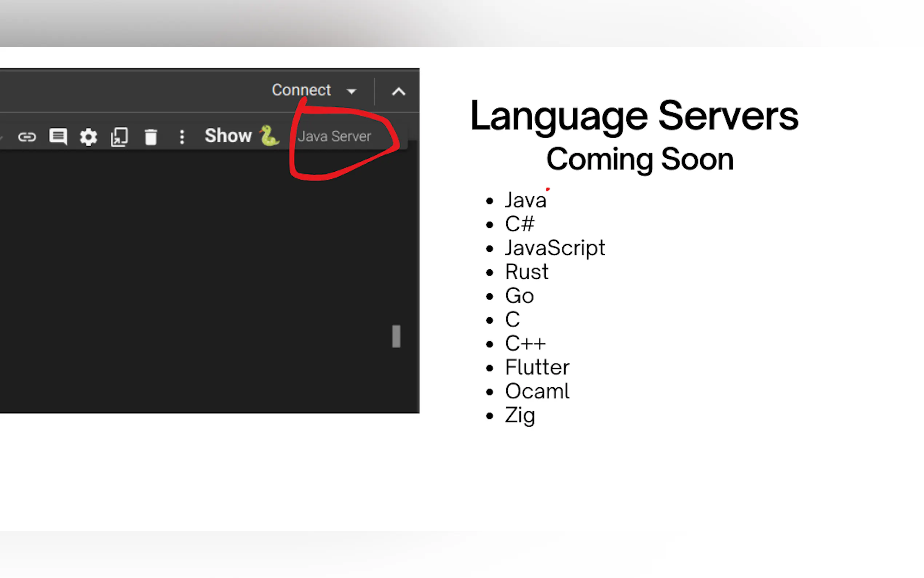Select the JavaScript item in the list

pyautogui.click(x=555, y=248)
